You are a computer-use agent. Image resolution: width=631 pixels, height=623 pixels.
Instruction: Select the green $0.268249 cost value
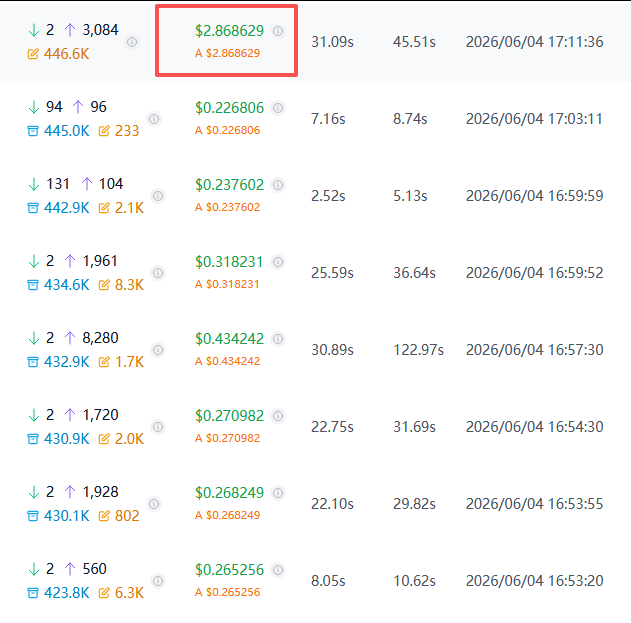(x=229, y=493)
